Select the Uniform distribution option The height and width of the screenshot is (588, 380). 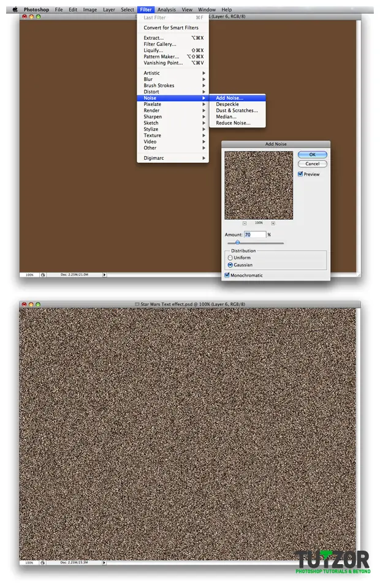[230, 258]
